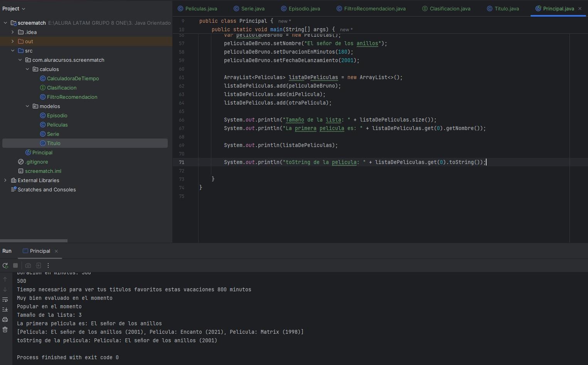Click the FiltroRecomendacion class icon
This screenshot has width=588, height=365.
tap(43, 97)
